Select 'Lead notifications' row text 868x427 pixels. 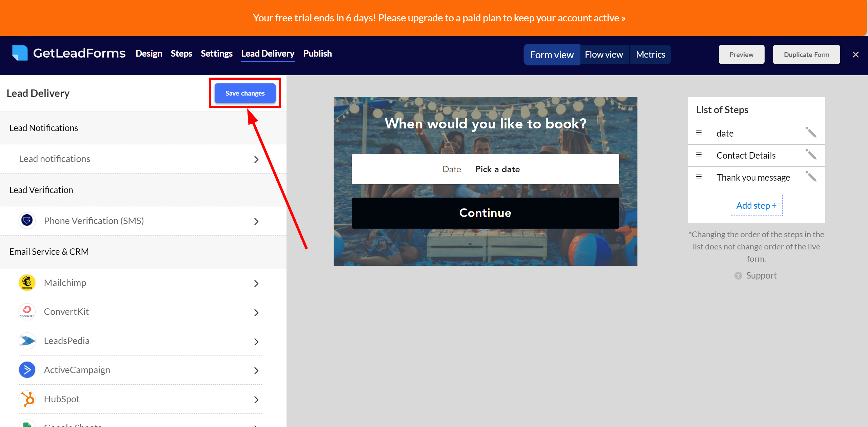click(55, 159)
